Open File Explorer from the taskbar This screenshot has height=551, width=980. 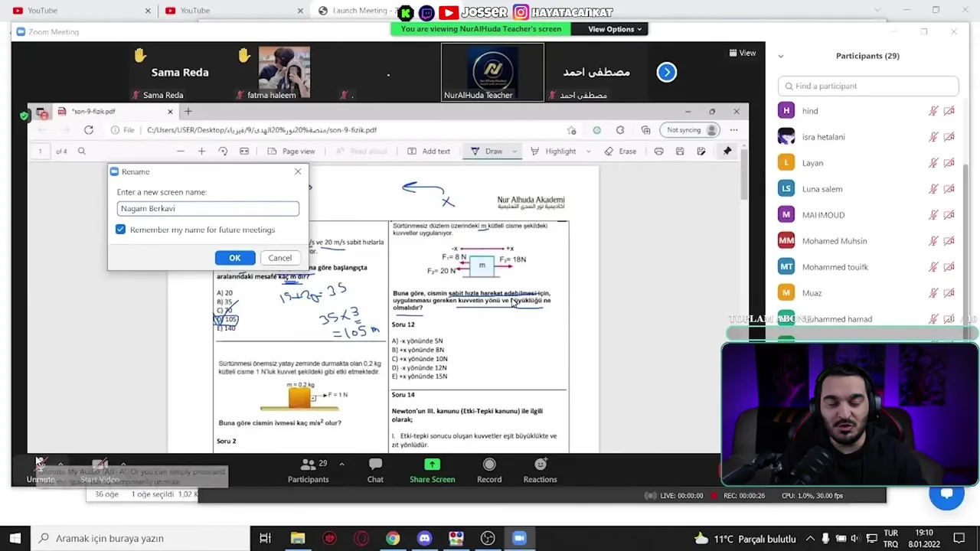pos(297,538)
